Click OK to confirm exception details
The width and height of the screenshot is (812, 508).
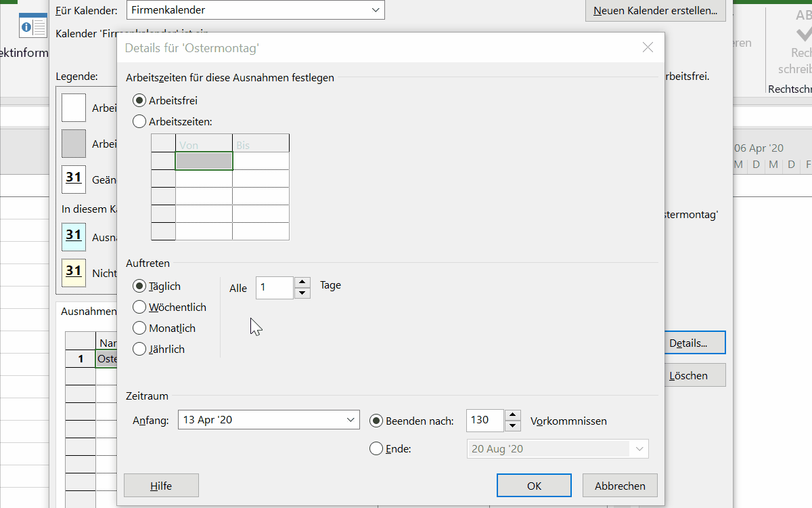pos(534,486)
